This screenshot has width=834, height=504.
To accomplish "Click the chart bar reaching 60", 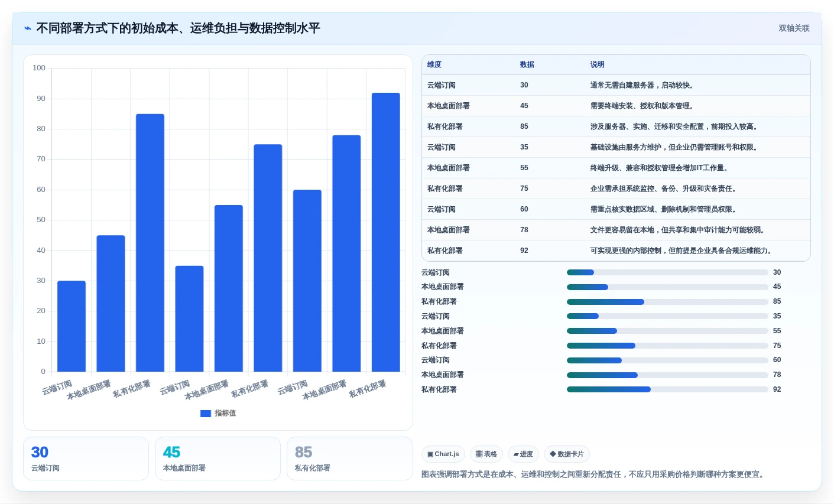I will pyautogui.click(x=307, y=281).
